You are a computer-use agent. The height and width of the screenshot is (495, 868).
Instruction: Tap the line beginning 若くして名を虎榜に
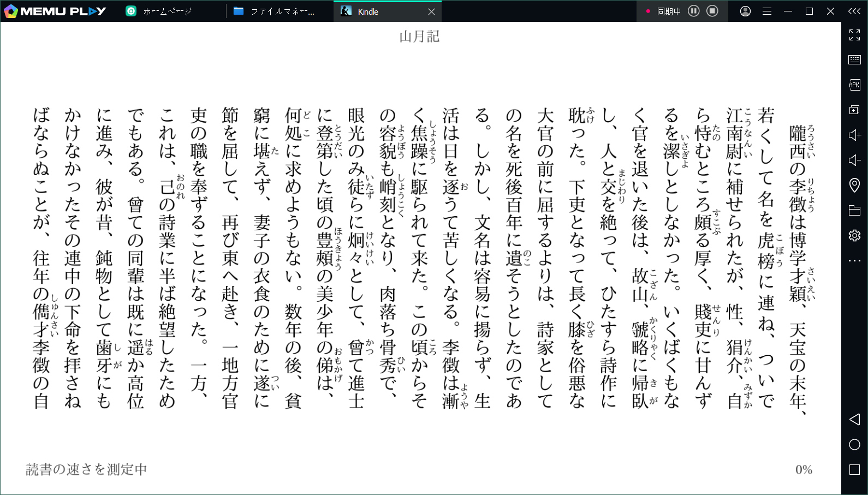pyautogui.click(x=766, y=258)
